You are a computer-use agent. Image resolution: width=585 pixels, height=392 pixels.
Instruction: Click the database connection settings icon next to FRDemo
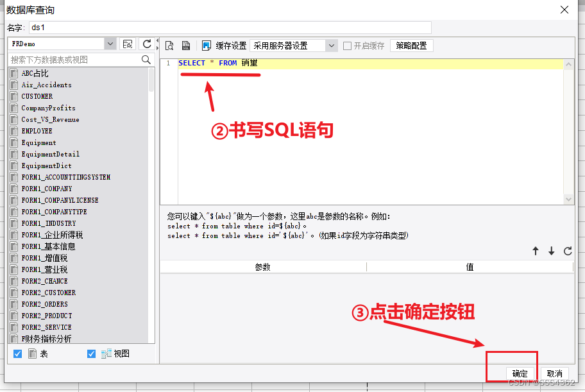pyautogui.click(x=128, y=44)
